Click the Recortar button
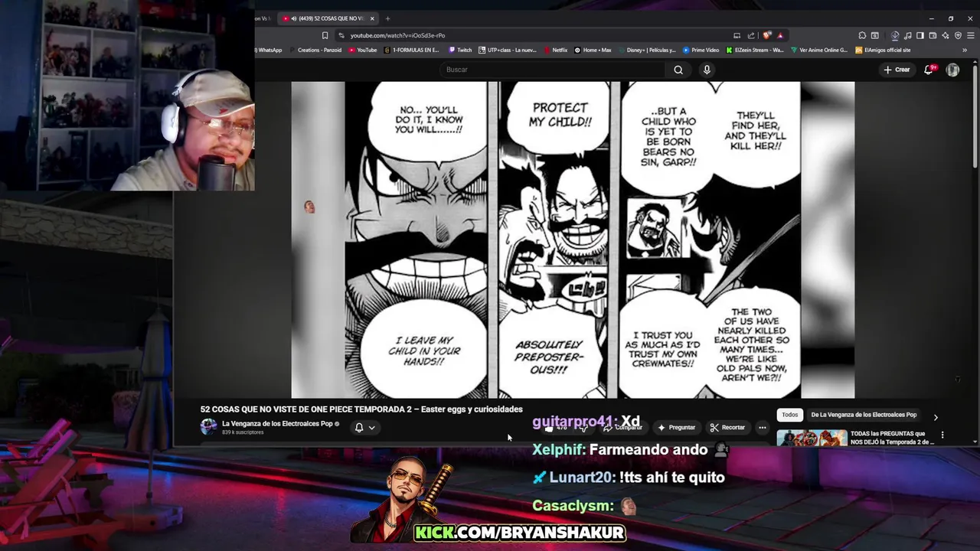Screen dimensions: 980x551 pos(727,428)
